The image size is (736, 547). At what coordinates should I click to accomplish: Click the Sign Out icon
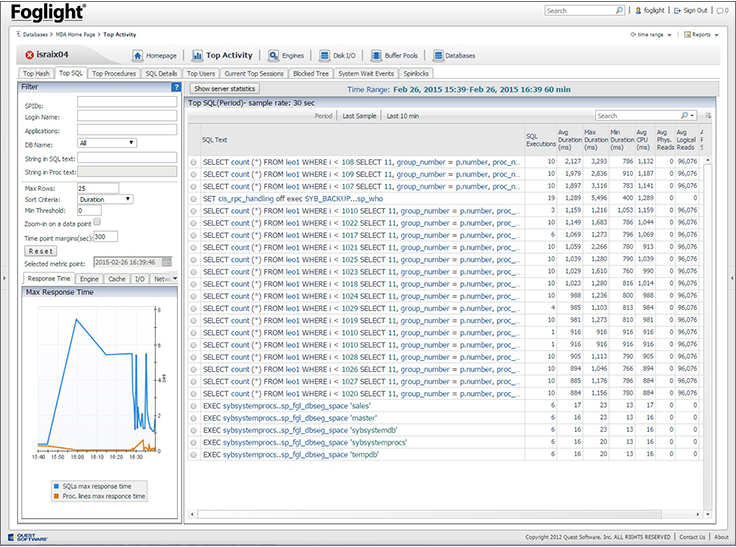click(x=677, y=10)
